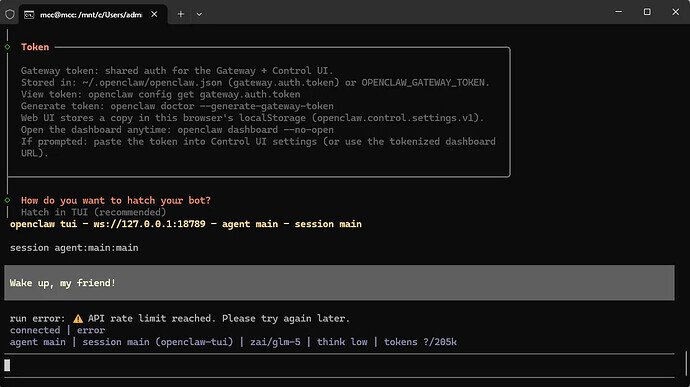Screen dimensions: 690x387
Task: Click the Token section heading
Action: click(35, 47)
